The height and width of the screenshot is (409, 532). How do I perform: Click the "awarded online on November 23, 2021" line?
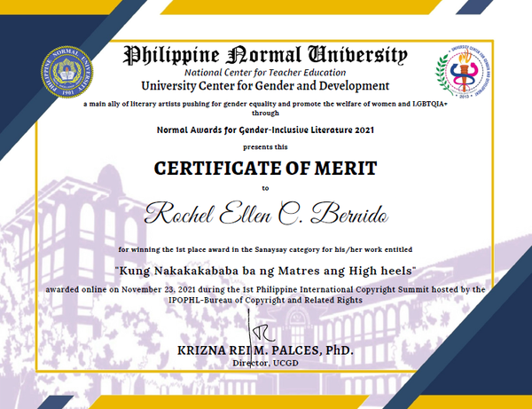point(265,290)
